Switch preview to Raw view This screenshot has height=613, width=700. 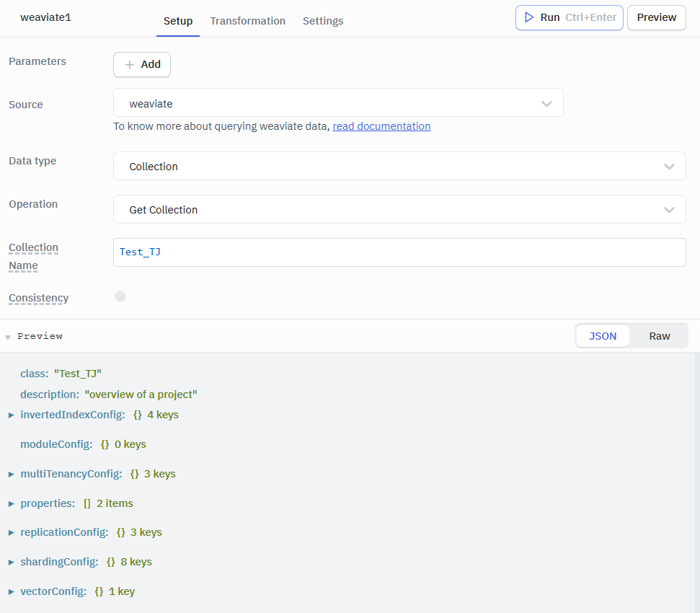coord(660,336)
